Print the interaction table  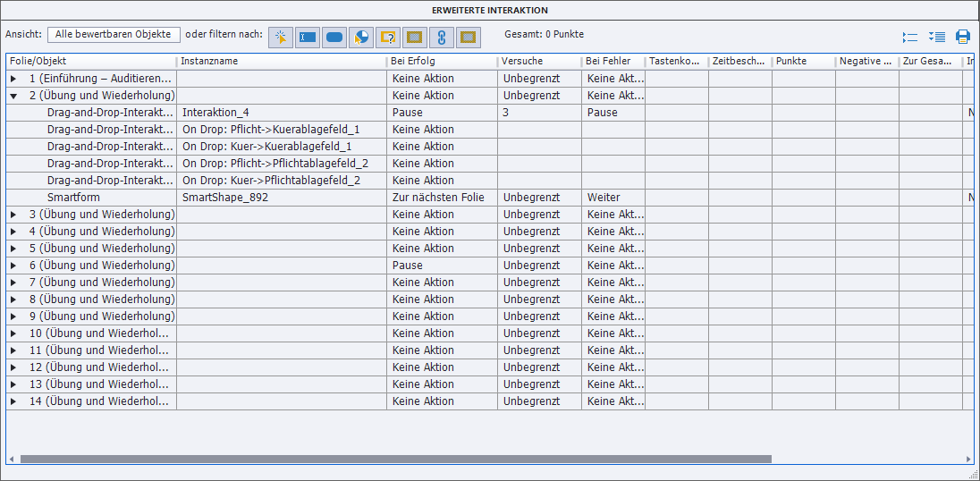[963, 37]
